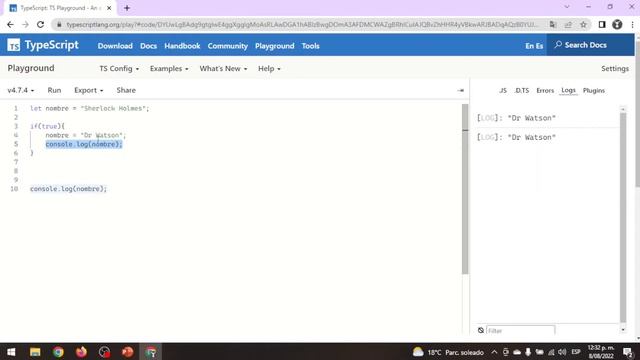
Task: Open the Playground nav item
Action: tap(275, 46)
